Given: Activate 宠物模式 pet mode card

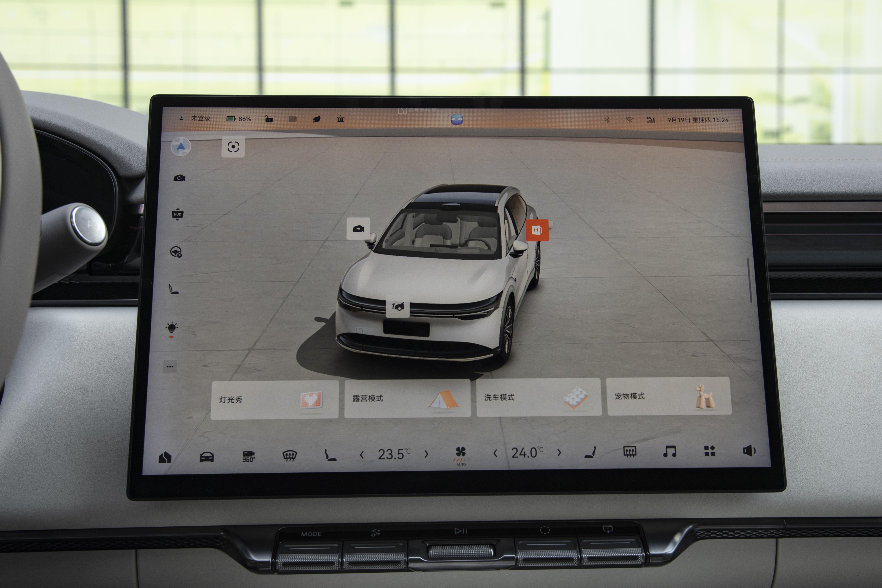Looking at the screenshot, I should [669, 396].
